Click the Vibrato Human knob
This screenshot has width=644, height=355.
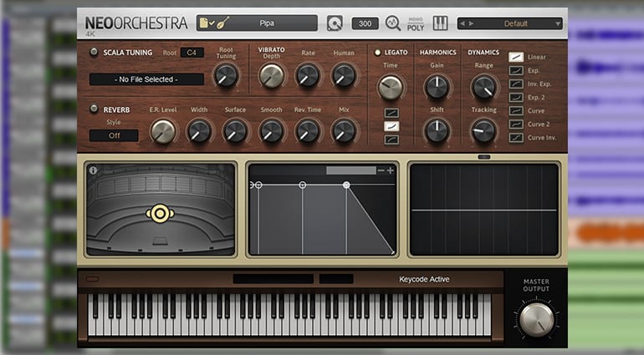click(x=344, y=76)
